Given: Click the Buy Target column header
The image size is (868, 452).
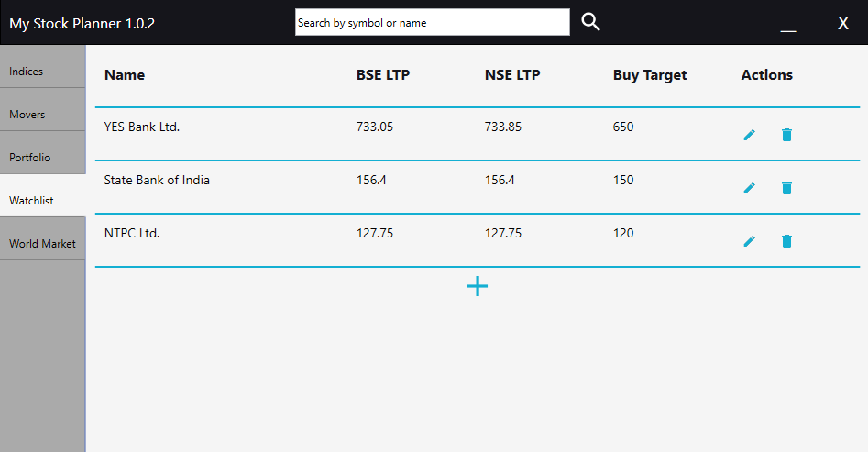Looking at the screenshot, I should [650, 75].
